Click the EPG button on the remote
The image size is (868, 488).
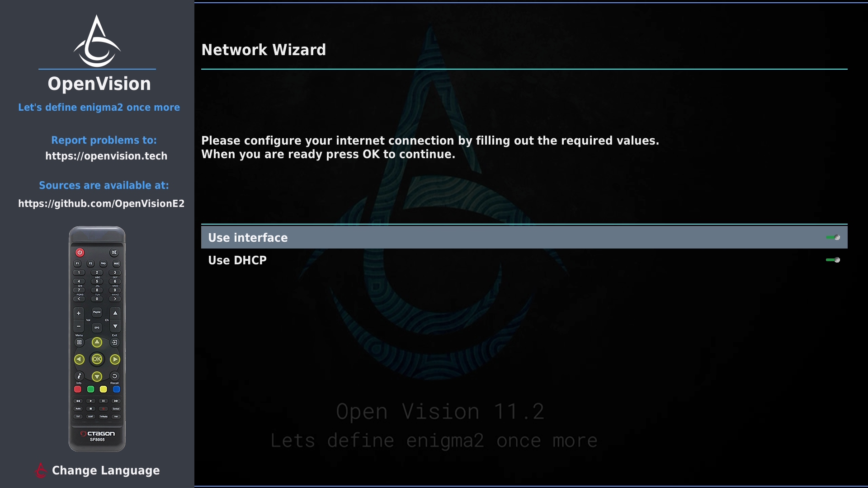[x=97, y=328]
